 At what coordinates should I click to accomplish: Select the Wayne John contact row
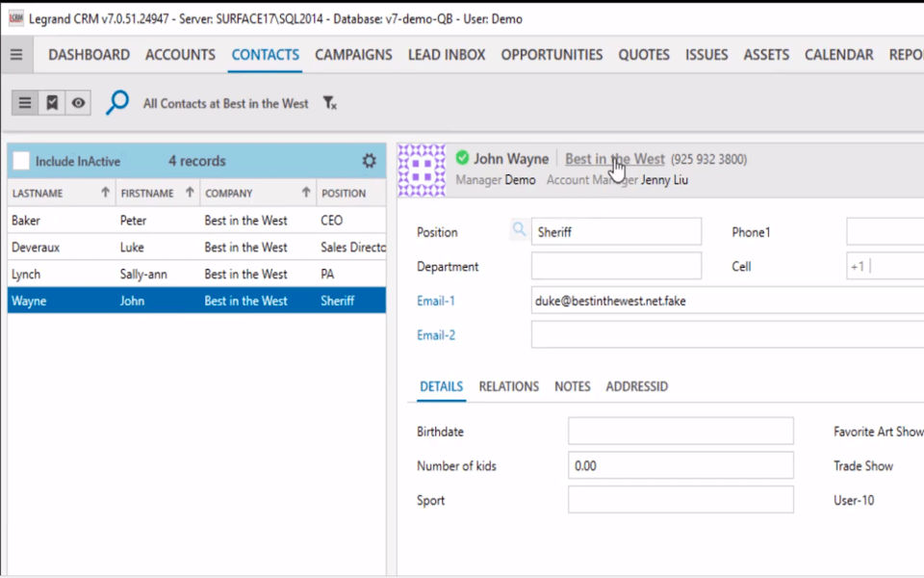[x=196, y=301]
